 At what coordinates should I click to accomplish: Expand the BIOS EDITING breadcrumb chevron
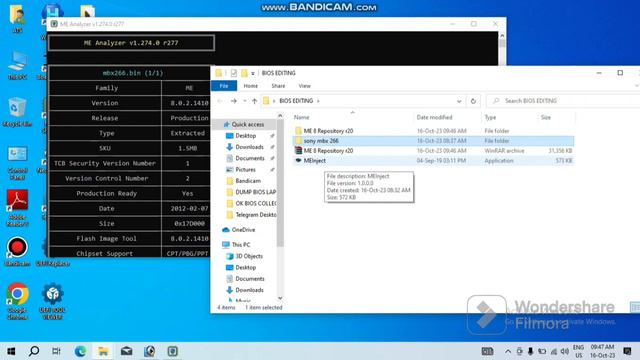pyautogui.click(x=318, y=101)
